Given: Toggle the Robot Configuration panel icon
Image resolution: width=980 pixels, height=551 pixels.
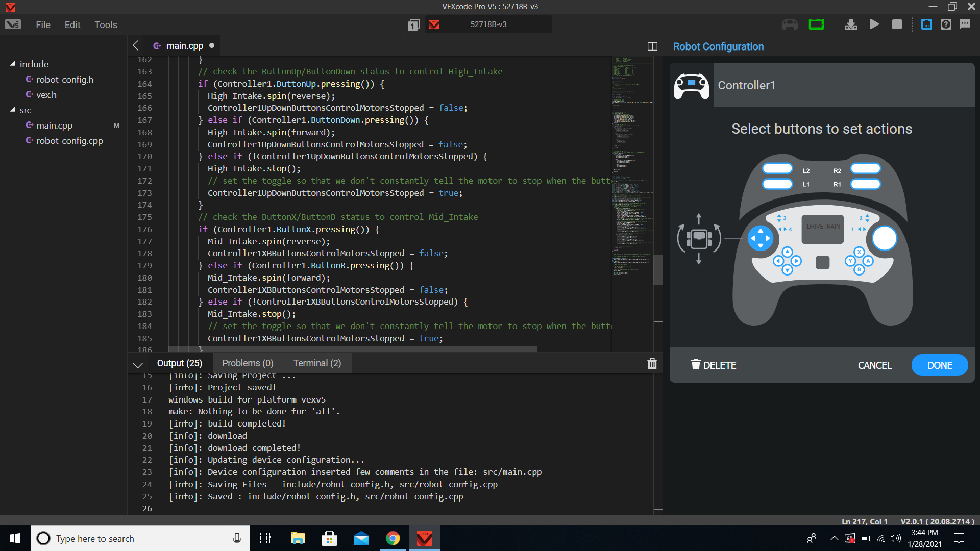Looking at the screenshot, I should point(926,24).
